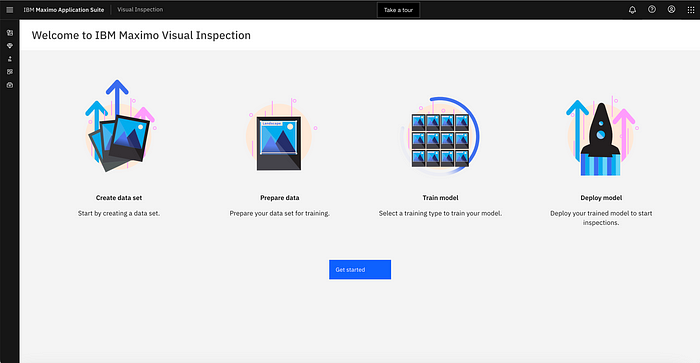700x363 pixels.
Task: Click the Welcome to IBM Maximo Visual Inspection title
Action: click(x=141, y=35)
